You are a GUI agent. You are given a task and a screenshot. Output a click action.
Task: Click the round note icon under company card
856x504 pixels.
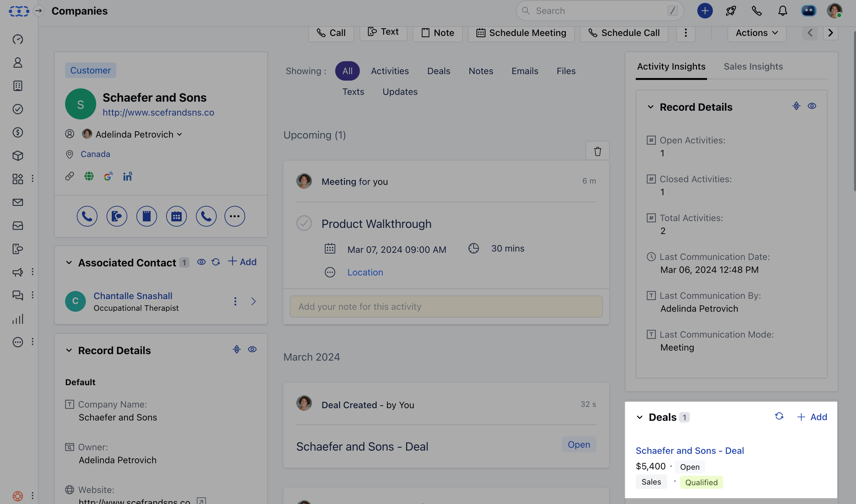(x=146, y=216)
